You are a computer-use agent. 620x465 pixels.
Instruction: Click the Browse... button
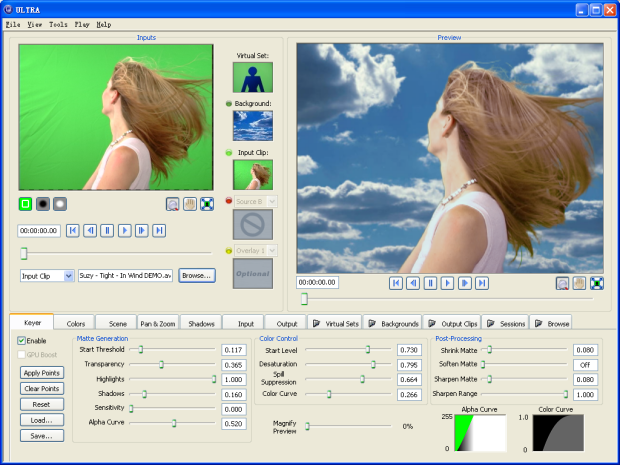(197, 275)
